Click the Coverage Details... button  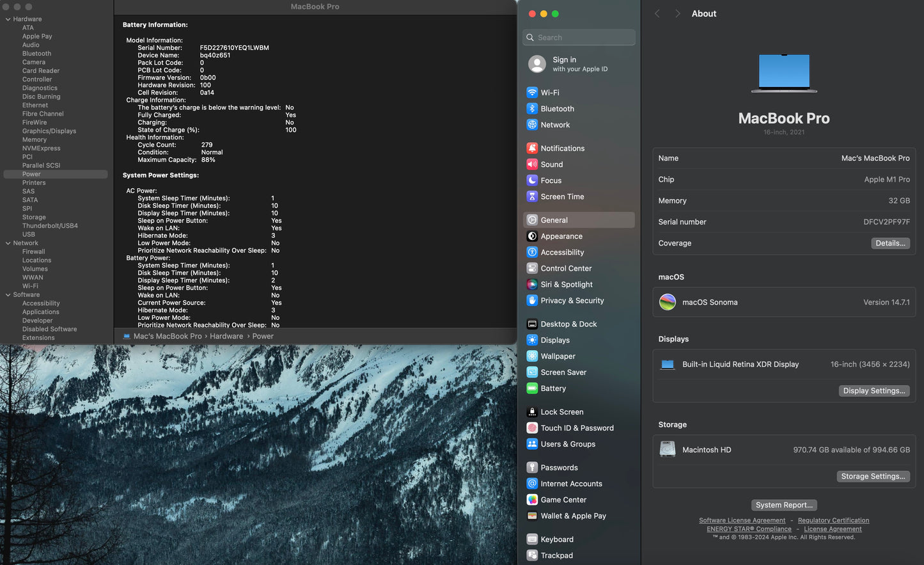pos(890,243)
